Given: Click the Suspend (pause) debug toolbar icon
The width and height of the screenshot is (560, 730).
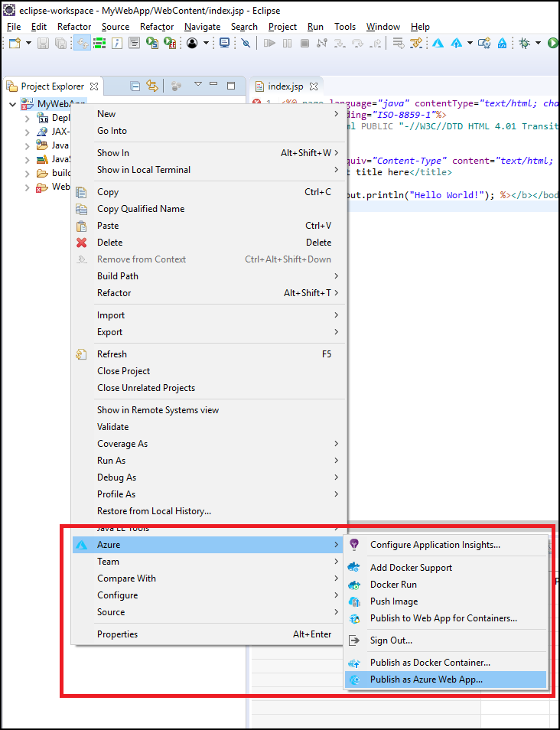Looking at the screenshot, I should tap(287, 44).
